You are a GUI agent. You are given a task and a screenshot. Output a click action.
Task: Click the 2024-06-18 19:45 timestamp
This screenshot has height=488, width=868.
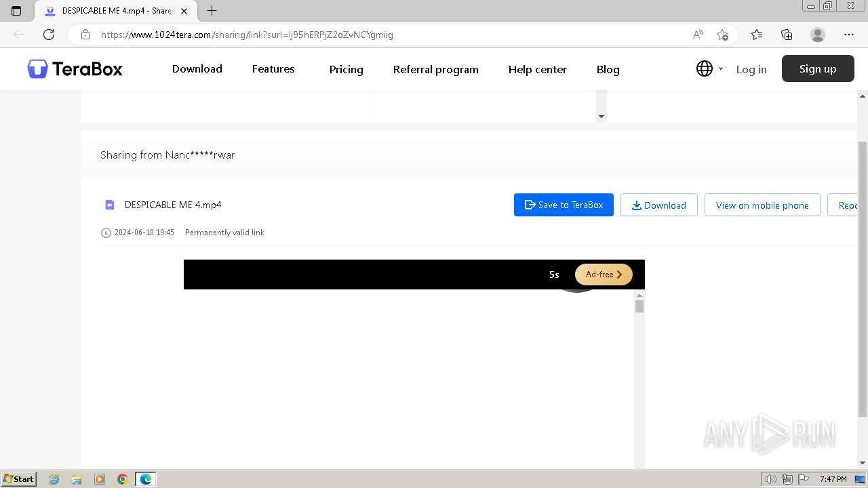click(144, 232)
